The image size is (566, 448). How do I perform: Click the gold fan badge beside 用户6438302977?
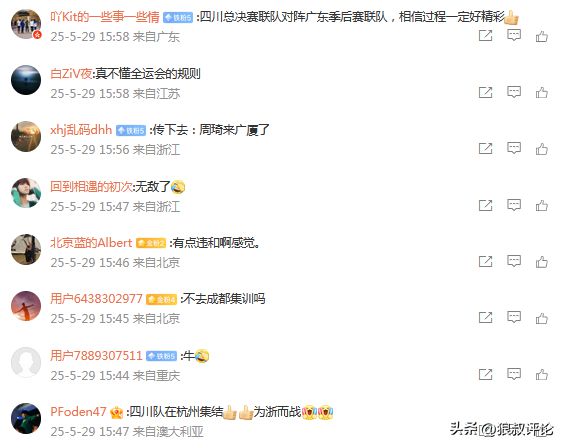click(161, 299)
